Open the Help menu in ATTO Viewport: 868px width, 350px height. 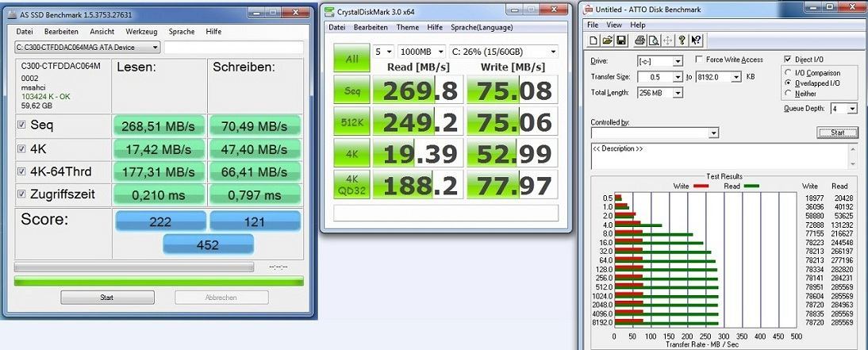[638, 25]
